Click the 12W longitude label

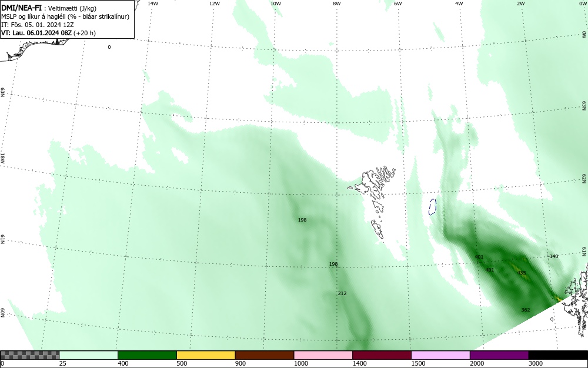(x=215, y=4)
